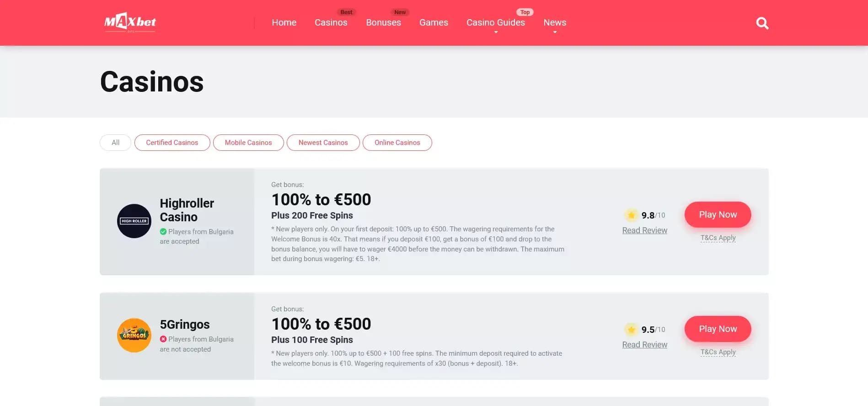Viewport: 868px width, 406px height.
Task: Select the All filter pill
Action: 115,143
